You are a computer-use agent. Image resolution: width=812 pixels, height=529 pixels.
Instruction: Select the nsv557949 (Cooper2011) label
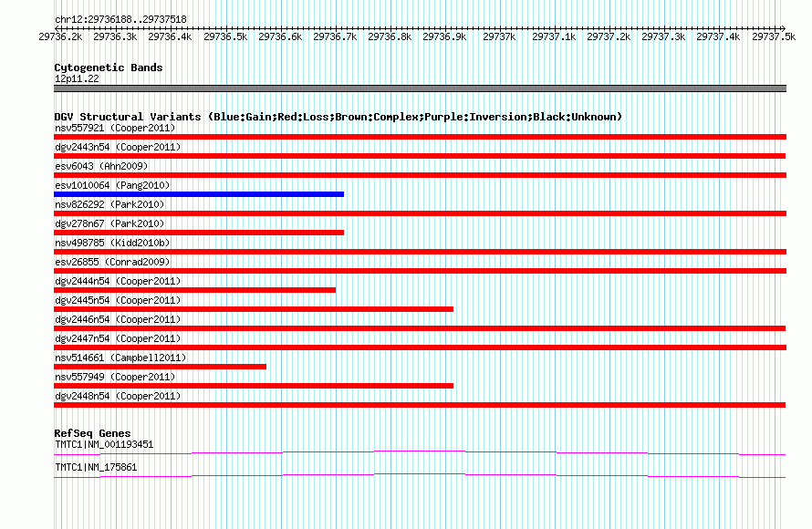pyautogui.click(x=115, y=377)
